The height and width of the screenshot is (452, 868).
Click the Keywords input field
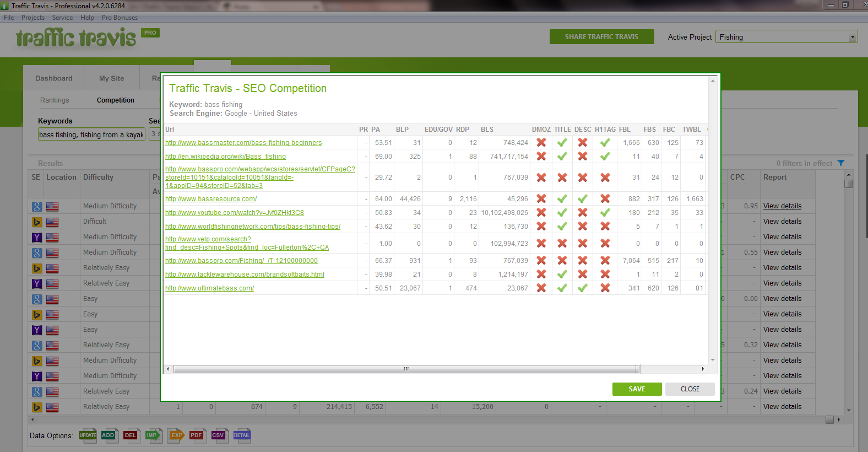click(x=91, y=134)
